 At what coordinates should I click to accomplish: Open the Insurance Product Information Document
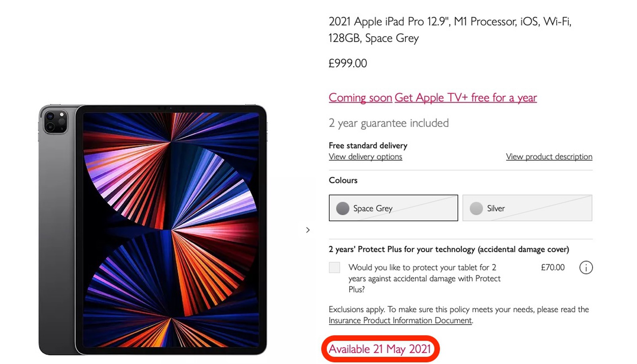(x=400, y=321)
